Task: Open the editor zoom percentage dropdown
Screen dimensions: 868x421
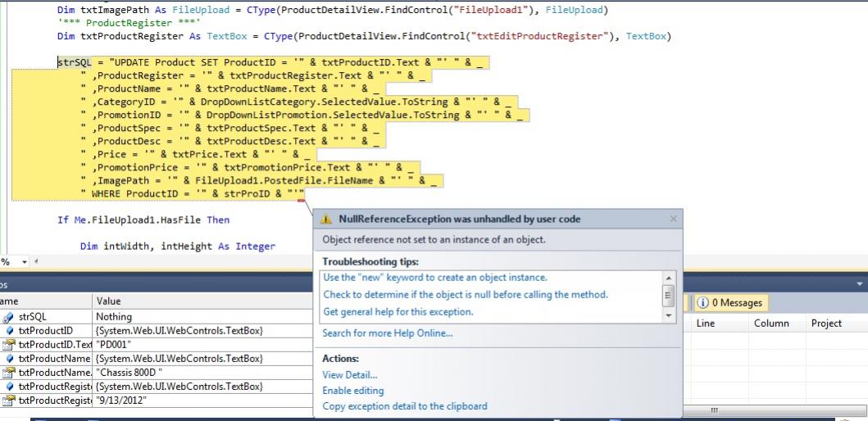Action: point(24,261)
